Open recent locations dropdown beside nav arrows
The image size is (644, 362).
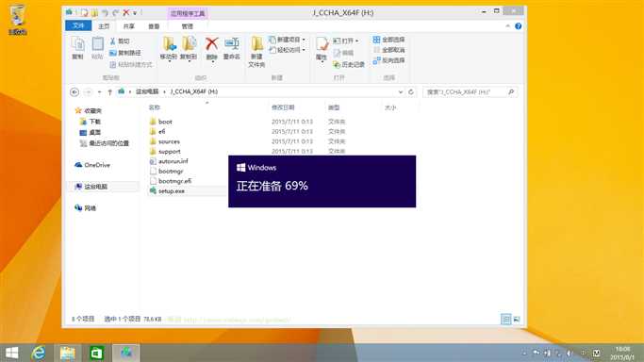[99, 92]
